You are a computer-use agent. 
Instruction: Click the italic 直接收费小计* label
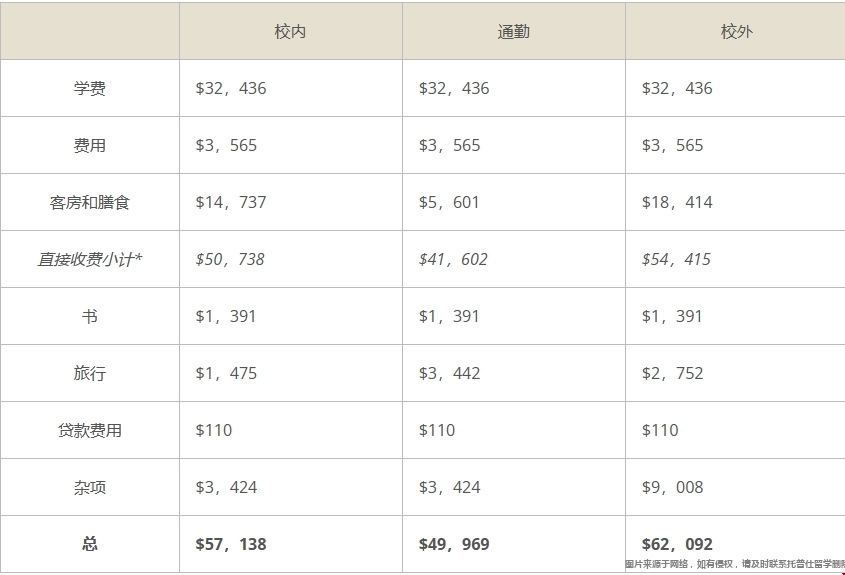pyautogui.click(x=89, y=260)
